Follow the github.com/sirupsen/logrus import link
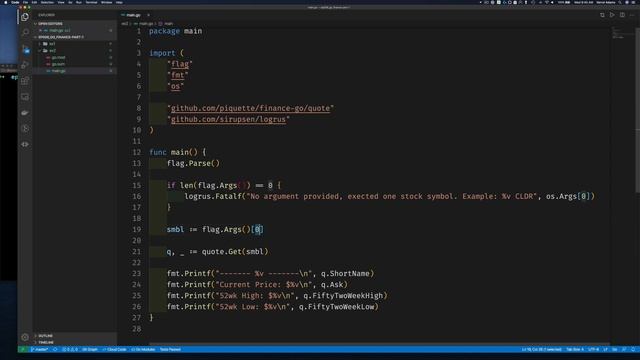 (228, 119)
